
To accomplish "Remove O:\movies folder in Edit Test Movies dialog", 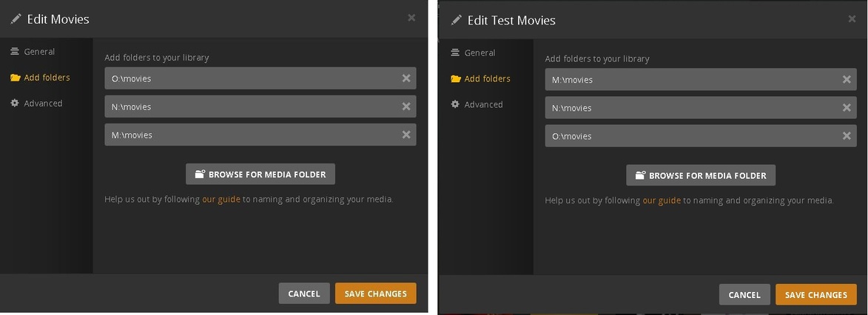I will pyautogui.click(x=847, y=136).
